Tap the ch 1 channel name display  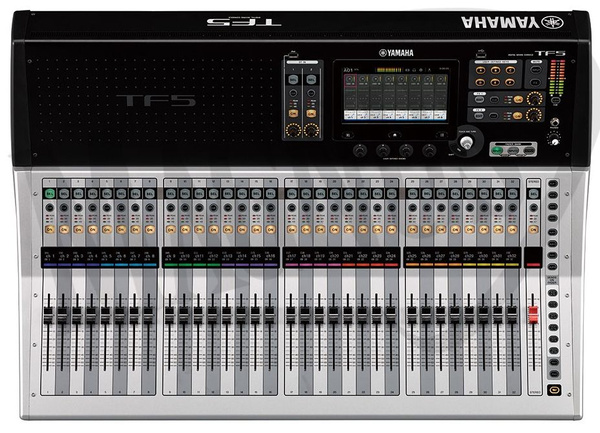(x=49, y=258)
